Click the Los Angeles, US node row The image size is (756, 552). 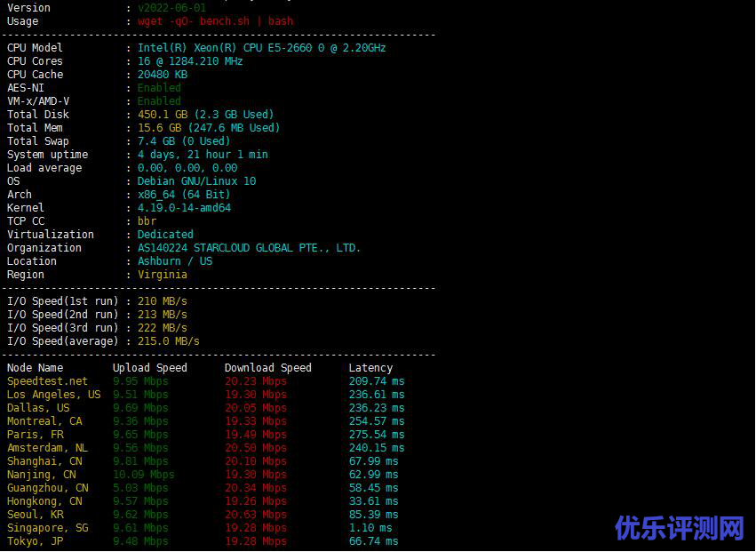[206, 395]
